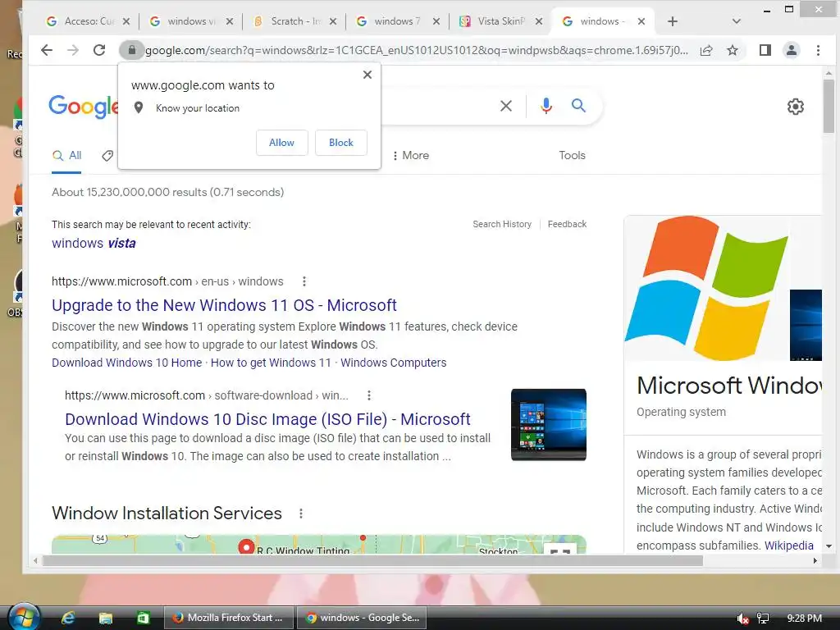Screen dimensions: 840x630
Task: Open a new tab with the plus button
Action: click(673, 21)
